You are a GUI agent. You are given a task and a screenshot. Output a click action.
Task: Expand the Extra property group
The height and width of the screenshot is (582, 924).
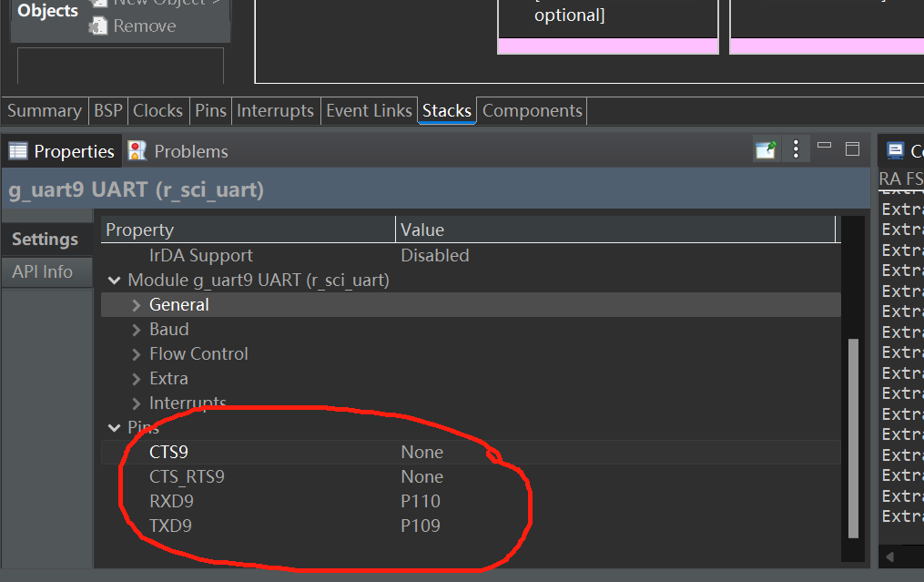pyautogui.click(x=137, y=379)
